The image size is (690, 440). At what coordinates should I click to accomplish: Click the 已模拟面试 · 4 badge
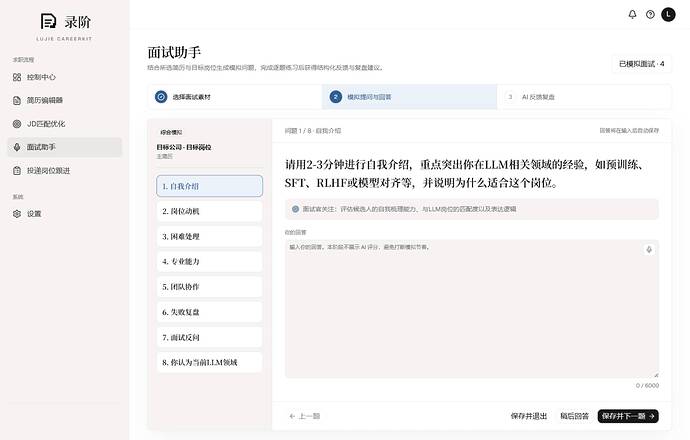(642, 64)
